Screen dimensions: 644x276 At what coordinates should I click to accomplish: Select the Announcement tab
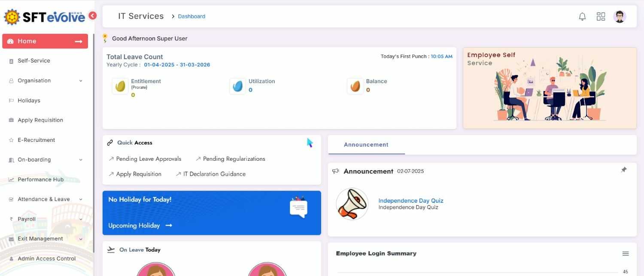366,145
